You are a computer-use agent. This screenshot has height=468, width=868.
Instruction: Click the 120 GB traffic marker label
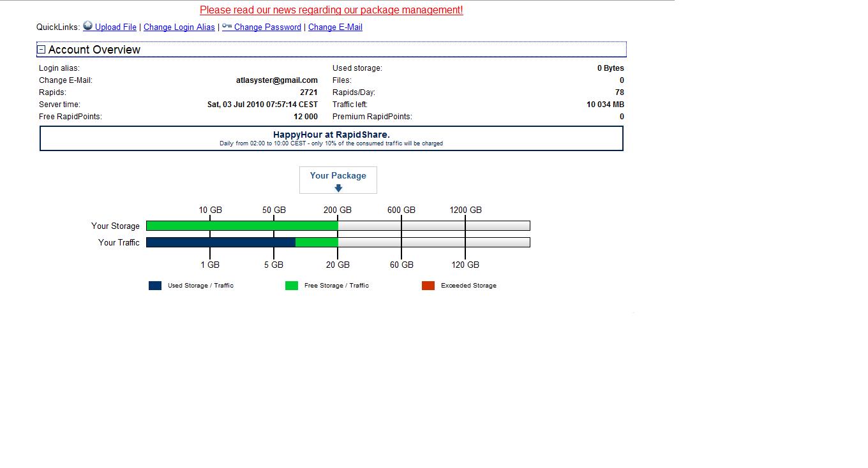point(465,265)
